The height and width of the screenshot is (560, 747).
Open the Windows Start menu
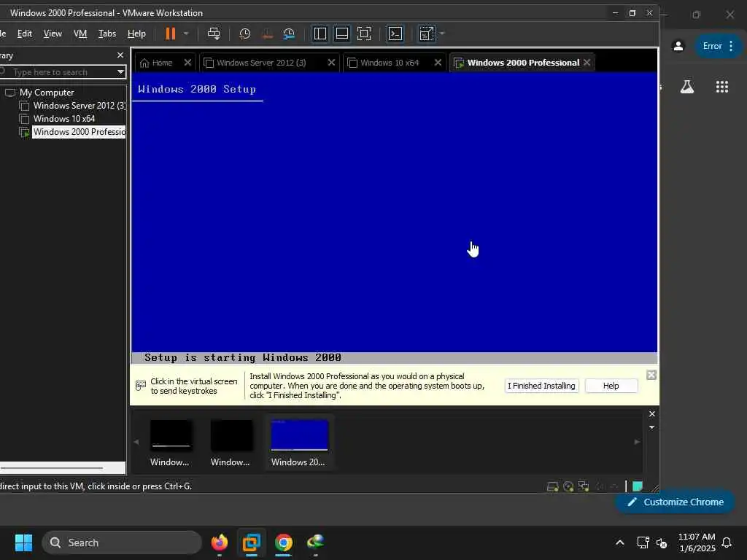point(23,542)
